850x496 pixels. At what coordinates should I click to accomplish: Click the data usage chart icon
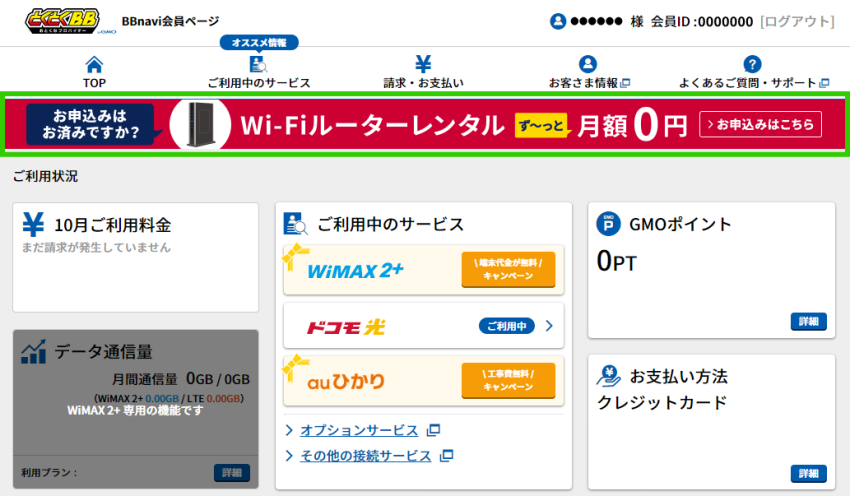point(33,351)
